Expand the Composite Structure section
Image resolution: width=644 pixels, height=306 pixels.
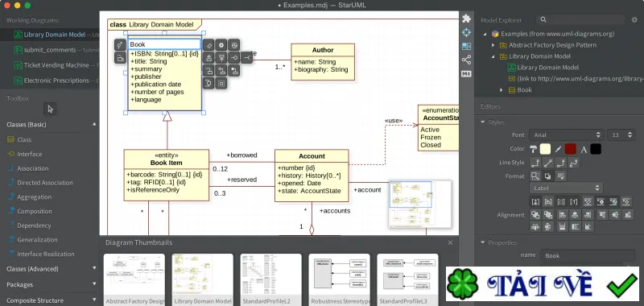click(x=94, y=300)
